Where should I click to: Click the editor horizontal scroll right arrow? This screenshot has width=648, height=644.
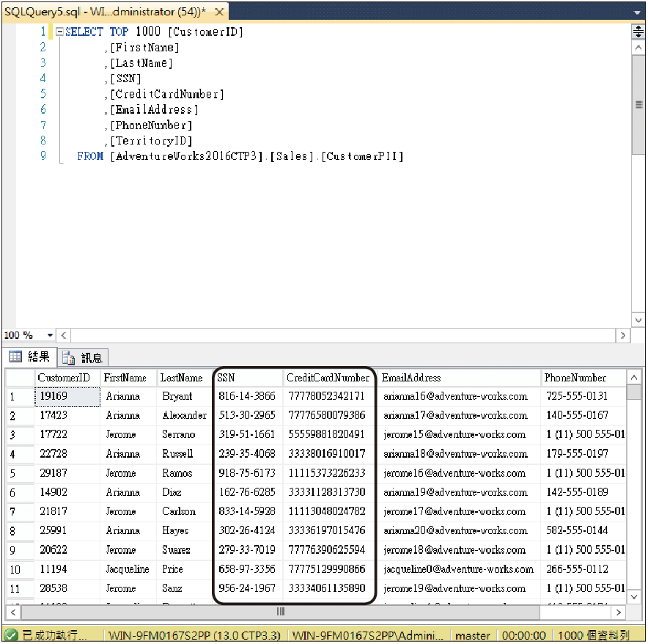click(623, 335)
